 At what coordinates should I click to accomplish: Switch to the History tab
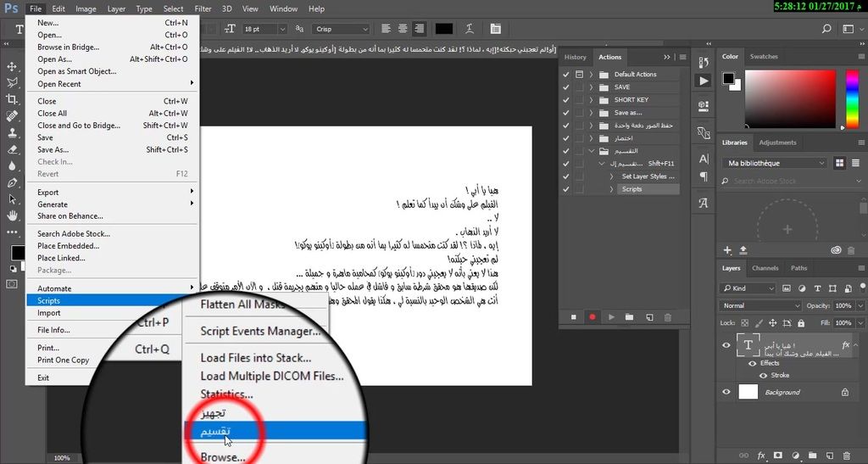point(576,57)
